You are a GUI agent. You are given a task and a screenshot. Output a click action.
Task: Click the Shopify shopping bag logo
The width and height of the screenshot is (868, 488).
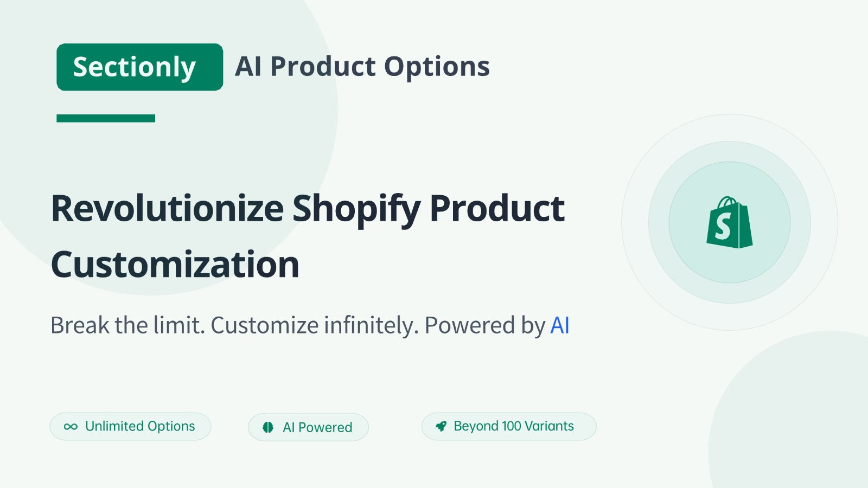tap(729, 222)
